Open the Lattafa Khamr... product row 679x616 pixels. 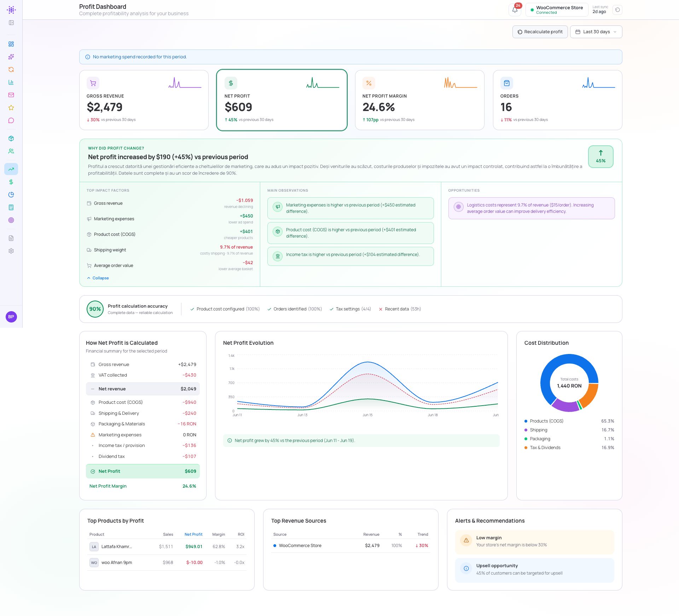click(167, 547)
